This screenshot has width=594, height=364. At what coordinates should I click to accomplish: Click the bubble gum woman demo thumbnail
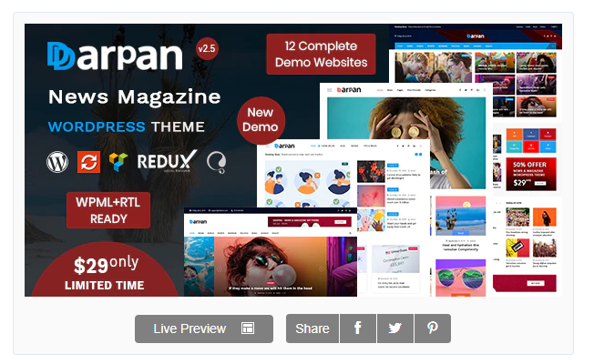[x=271, y=267]
